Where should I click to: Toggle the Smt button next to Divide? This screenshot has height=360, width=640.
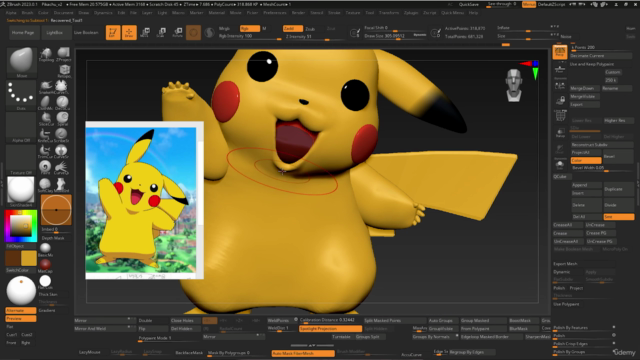pyautogui.click(x=619, y=217)
